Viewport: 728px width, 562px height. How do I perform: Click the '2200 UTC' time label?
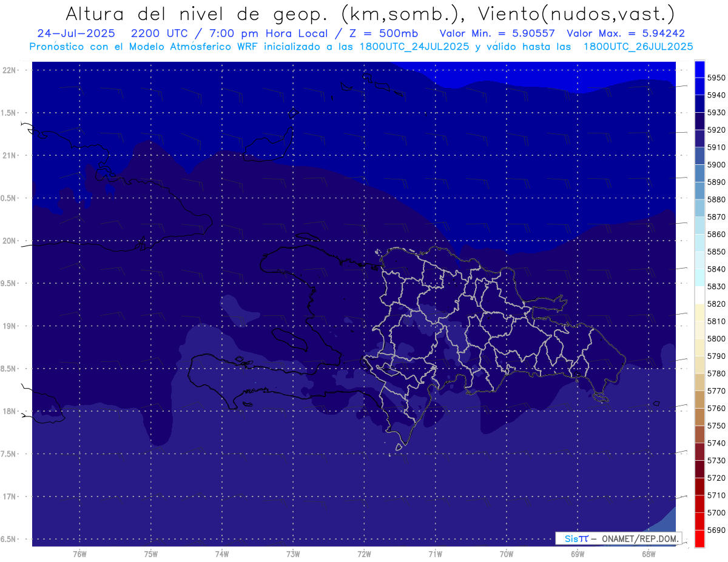[160, 33]
